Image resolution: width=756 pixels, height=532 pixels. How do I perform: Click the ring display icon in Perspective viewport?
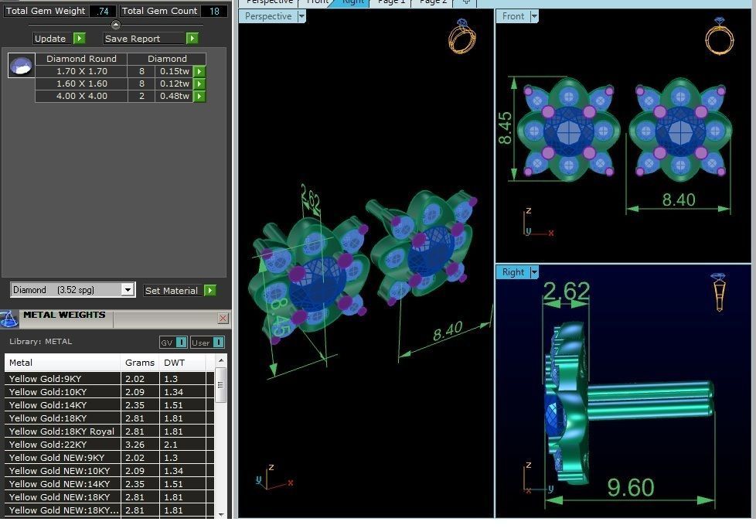(x=462, y=36)
